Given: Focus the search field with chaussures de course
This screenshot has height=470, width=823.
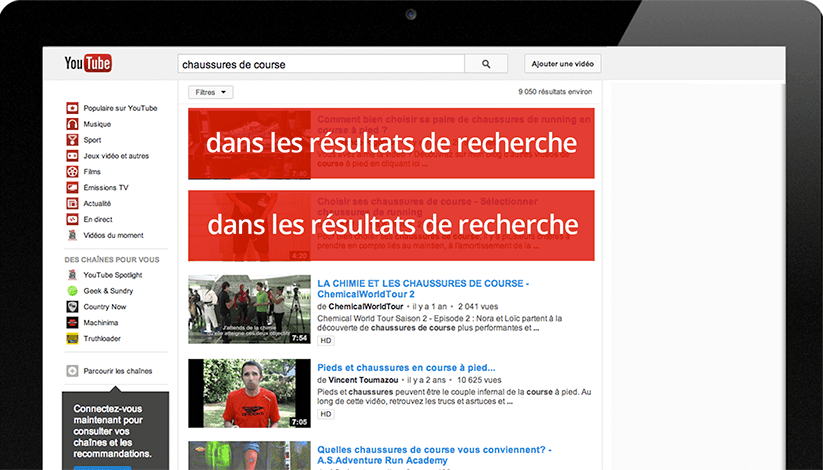Looking at the screenshot, I should [x=321, y=64].
